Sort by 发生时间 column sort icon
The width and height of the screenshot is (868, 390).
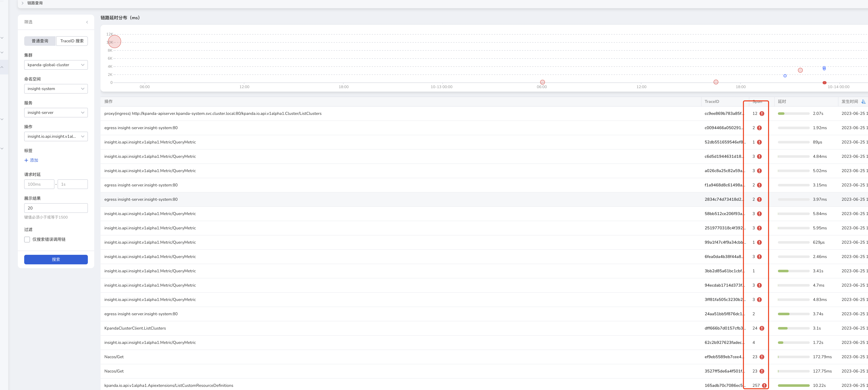(x=863, y=102)
